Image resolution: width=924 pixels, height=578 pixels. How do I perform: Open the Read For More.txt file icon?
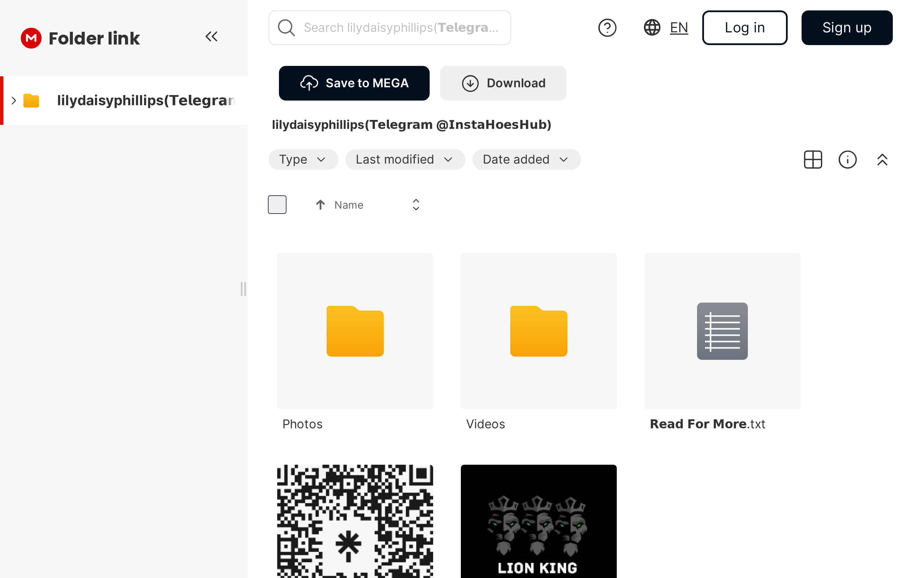[722, 331]
